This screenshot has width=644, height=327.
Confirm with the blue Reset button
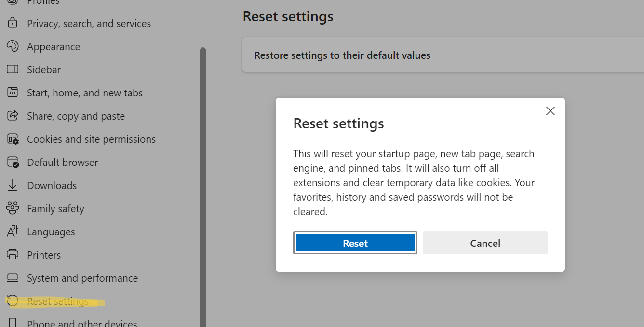coord(355,243)
